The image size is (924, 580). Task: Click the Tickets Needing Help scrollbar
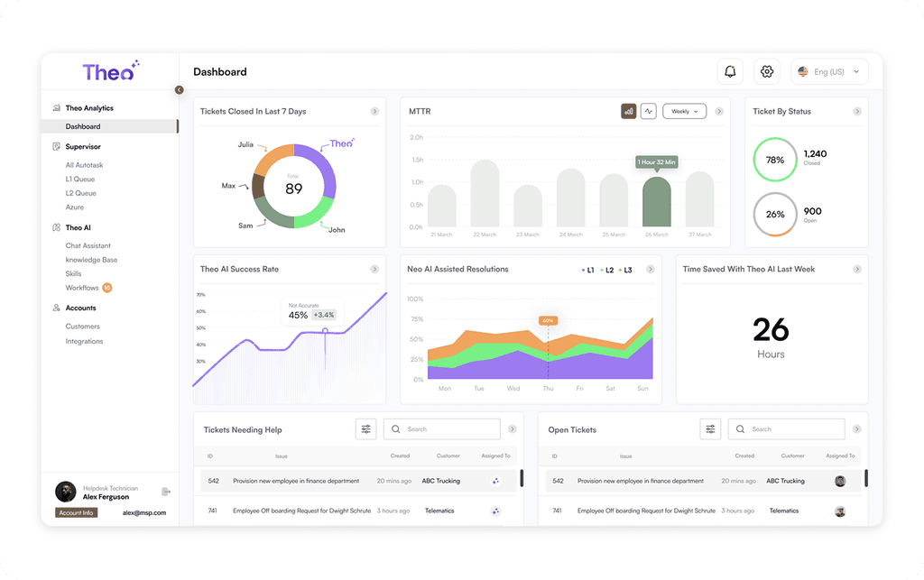pyautogui.click(x=522, y=478)
